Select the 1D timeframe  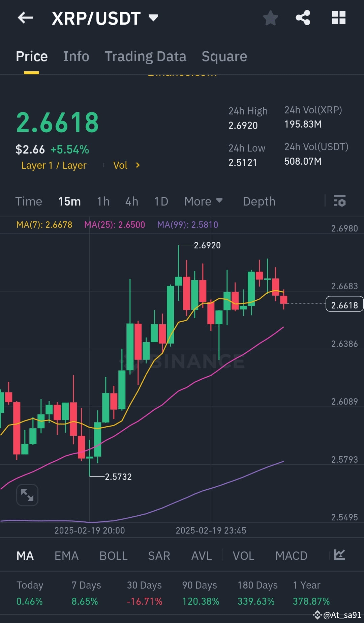tap(161, 201)
